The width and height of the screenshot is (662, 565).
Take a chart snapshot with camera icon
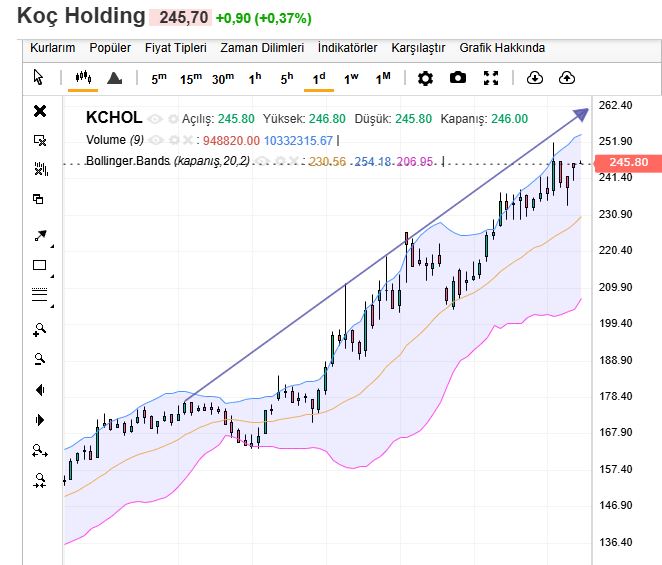(x=458, y=78)
